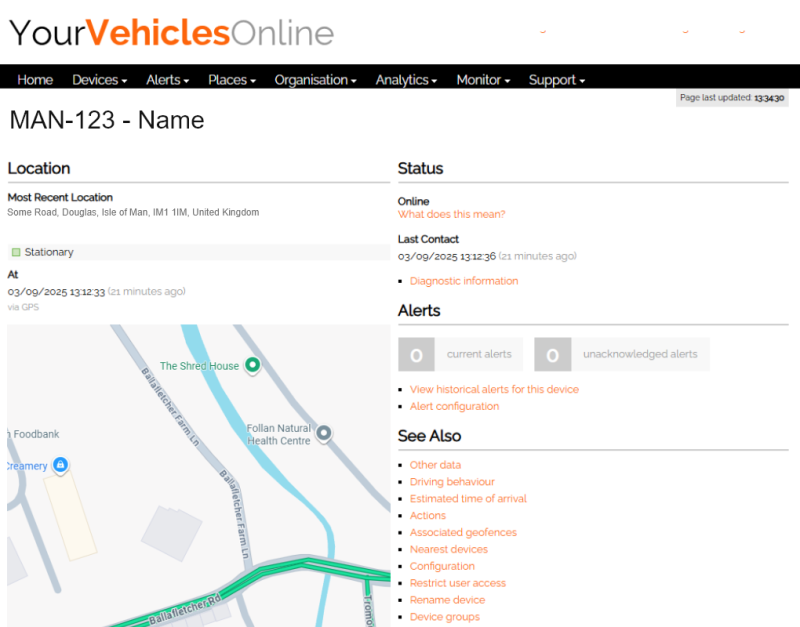800x627 pixels.
Task: Open the Alerts dropdown in navbar
Action: [168, 80]
